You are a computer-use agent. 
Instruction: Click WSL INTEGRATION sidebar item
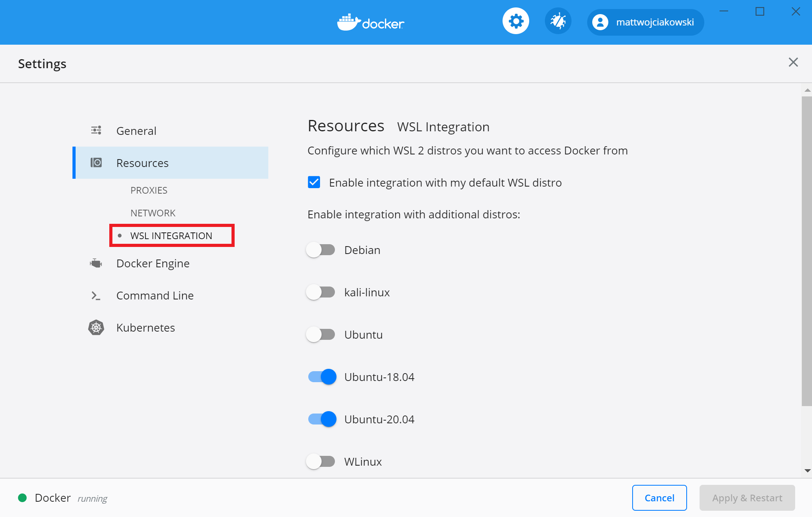[171, 235]
